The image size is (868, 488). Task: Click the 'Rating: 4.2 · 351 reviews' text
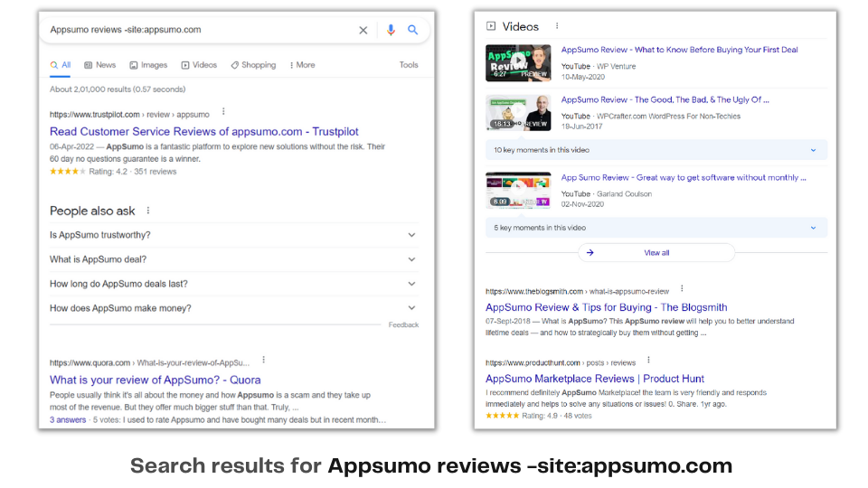pos(133,172)
